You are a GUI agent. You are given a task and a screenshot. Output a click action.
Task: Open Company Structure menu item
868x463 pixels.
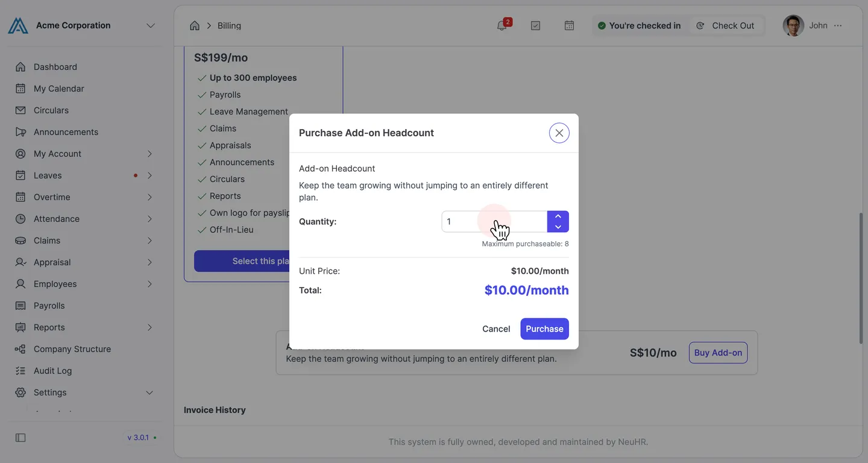[84, 349]
